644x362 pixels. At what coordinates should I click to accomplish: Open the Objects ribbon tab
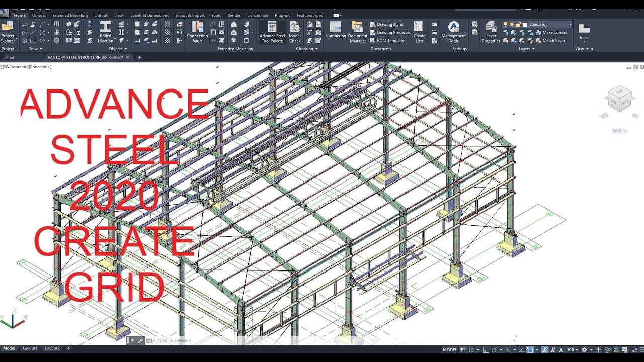coord(39,15)
